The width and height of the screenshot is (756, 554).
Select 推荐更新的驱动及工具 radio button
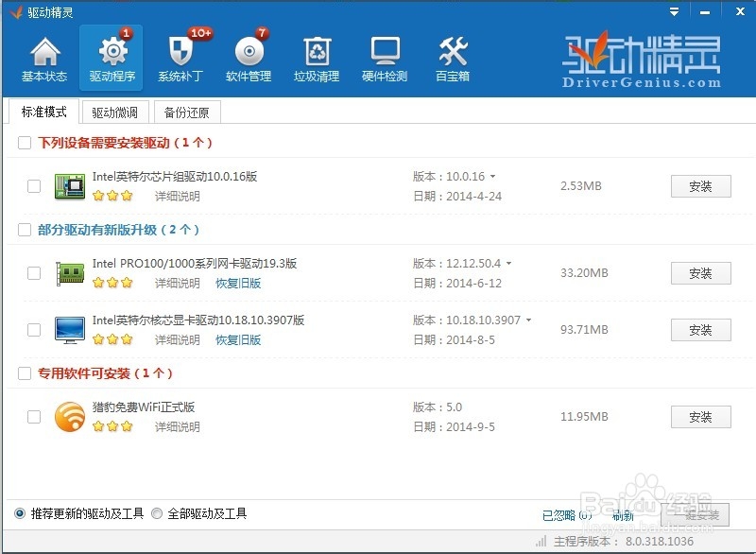20,513
